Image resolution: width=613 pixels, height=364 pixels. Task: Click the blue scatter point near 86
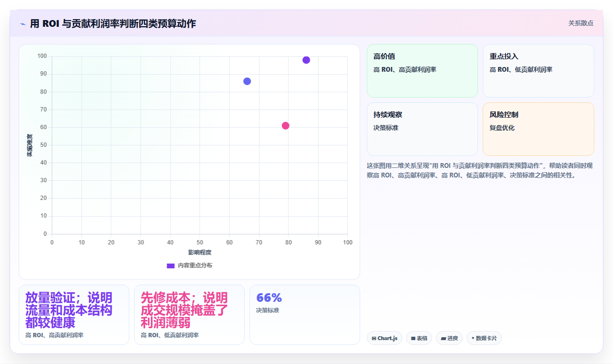pyautogui.click(x=247, y=81)
